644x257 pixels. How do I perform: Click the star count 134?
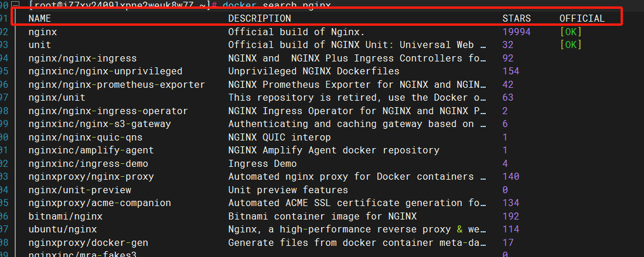[511, 203]
